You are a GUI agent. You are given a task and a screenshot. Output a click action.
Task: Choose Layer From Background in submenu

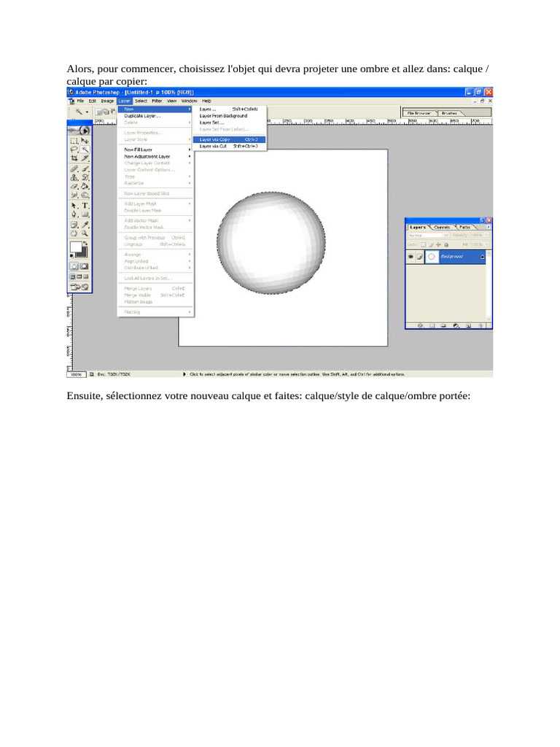(x=229, y=116)
